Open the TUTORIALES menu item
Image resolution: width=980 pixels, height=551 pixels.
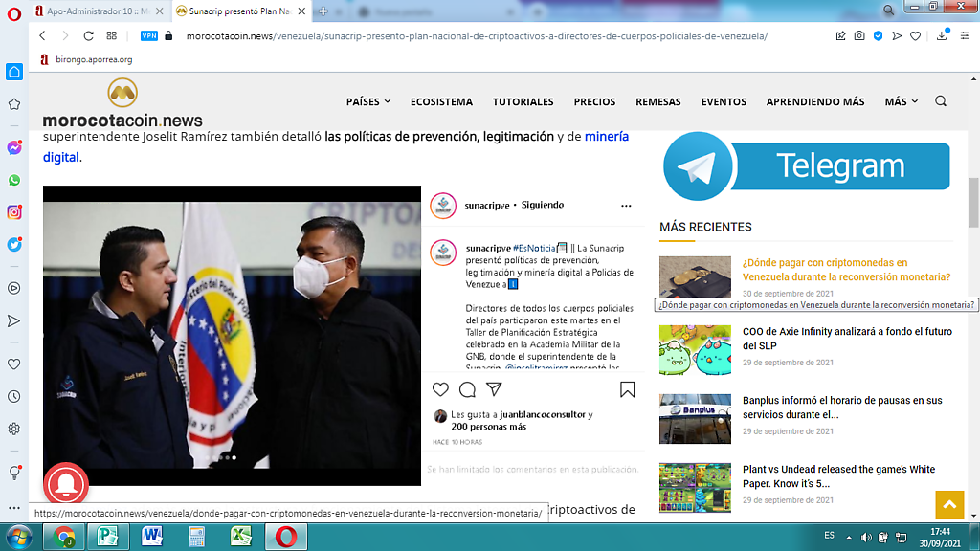click(523, 101)
